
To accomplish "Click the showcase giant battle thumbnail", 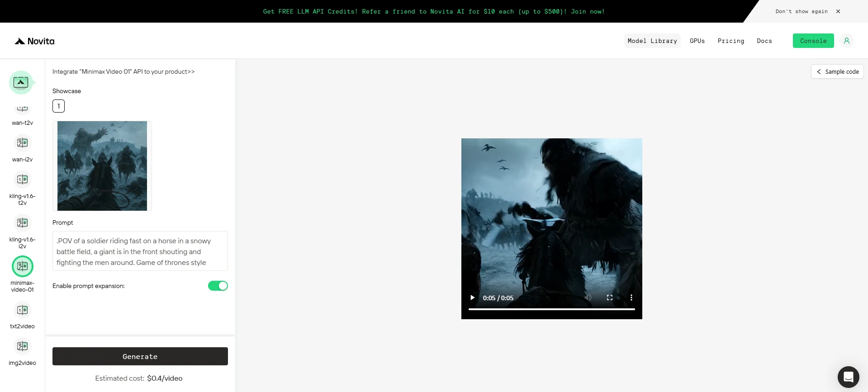I will pyautogui.click(x=102, y=166).
